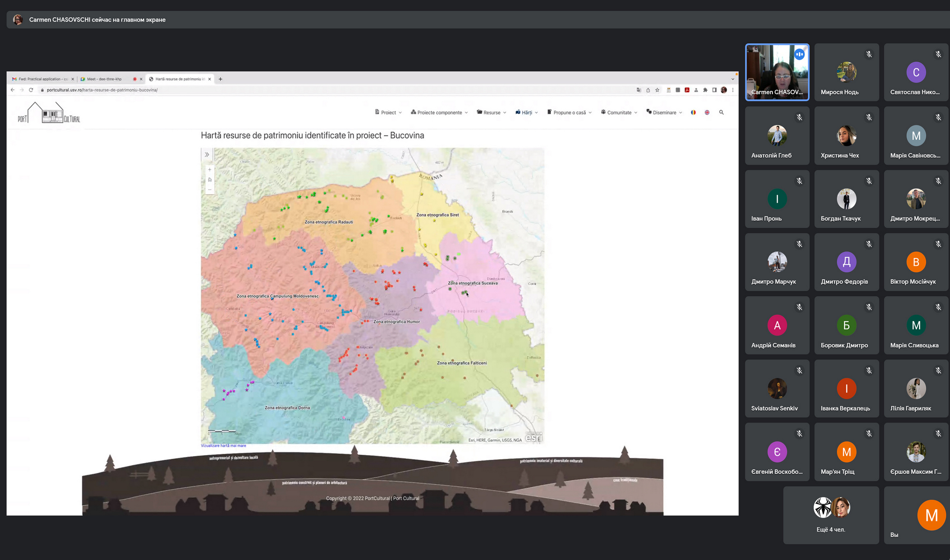Viewport: 950px width, 560px height.
Task: Switch to the Meet dee-thne-khp tab
Action: click(x=104, y=79)
